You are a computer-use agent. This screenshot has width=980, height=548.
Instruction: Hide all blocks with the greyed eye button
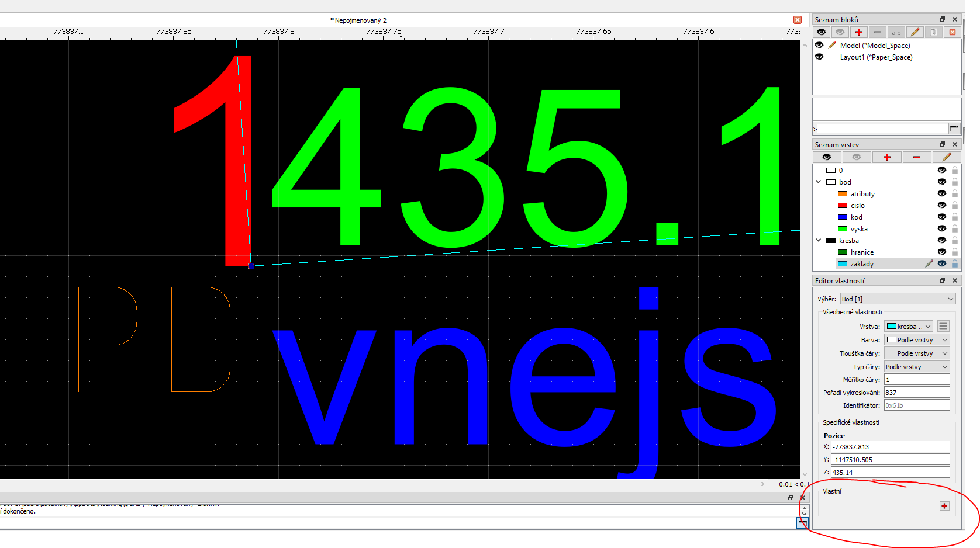coord(840,32)
